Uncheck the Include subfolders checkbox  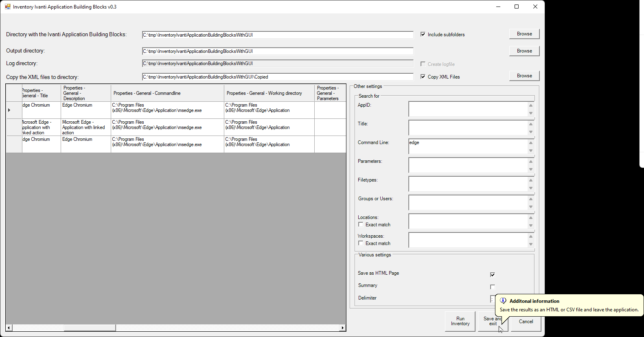(x=423, y=35)
